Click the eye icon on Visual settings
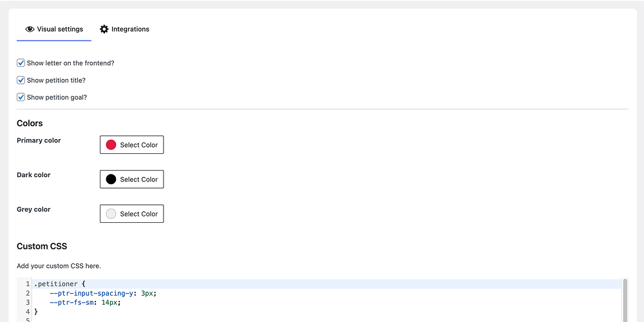This screenshot has height=322, width=644. [x=30, y=29]
